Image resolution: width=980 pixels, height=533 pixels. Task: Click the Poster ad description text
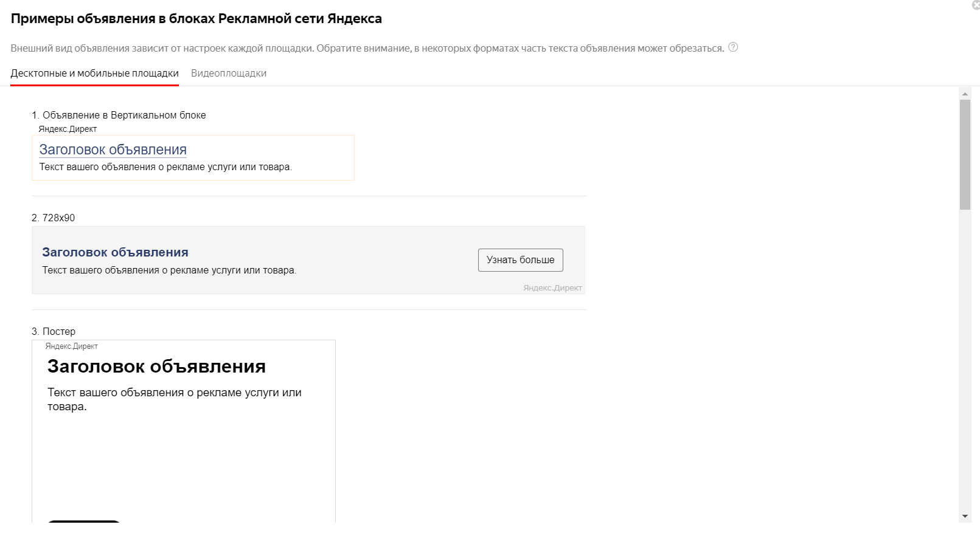point(175,399)
